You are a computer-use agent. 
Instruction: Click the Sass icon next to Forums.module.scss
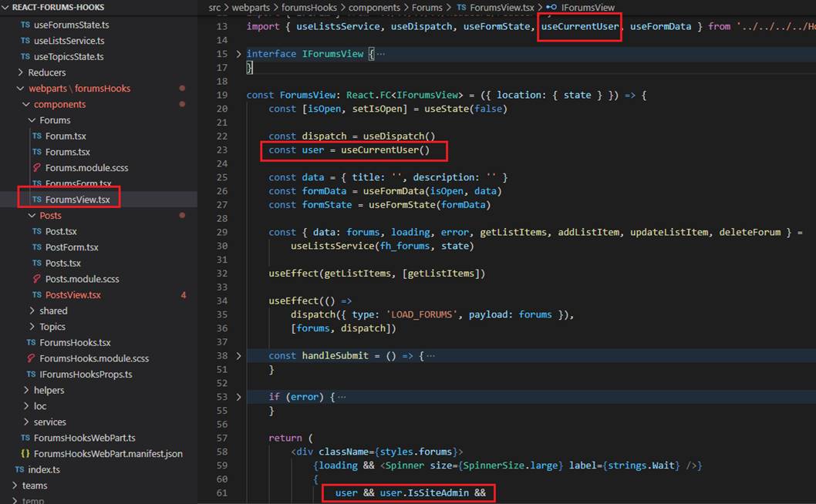pos(37,168)
